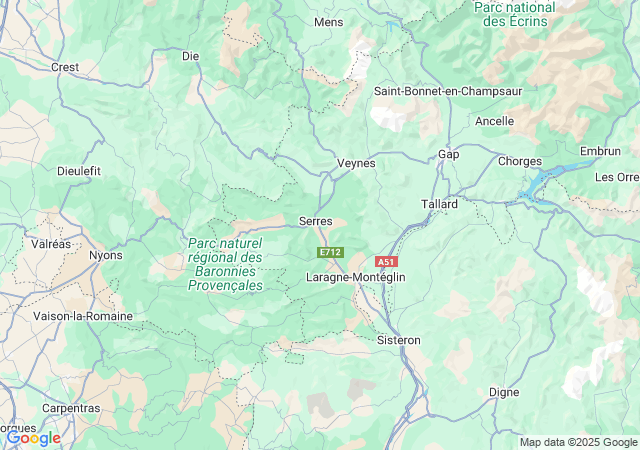Screen dimensions: 640x450
Task: Open the Google logo
Action: (34, 439)
